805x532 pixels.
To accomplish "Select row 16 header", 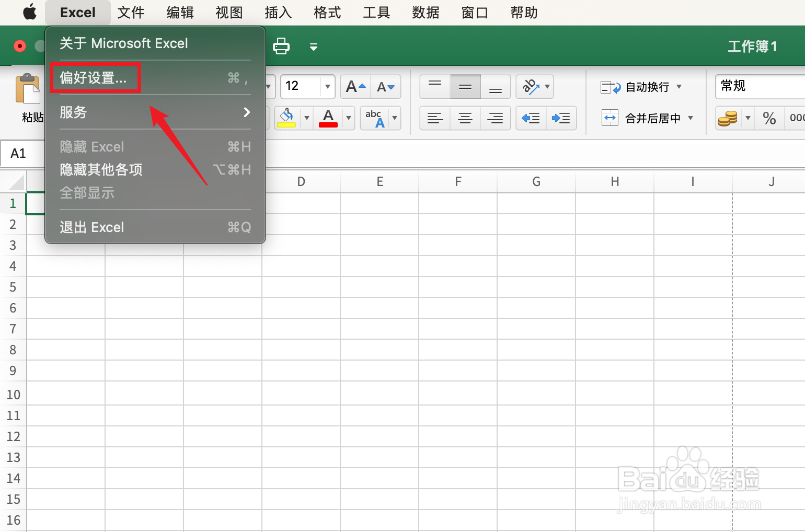I will (x=13, y=520).
